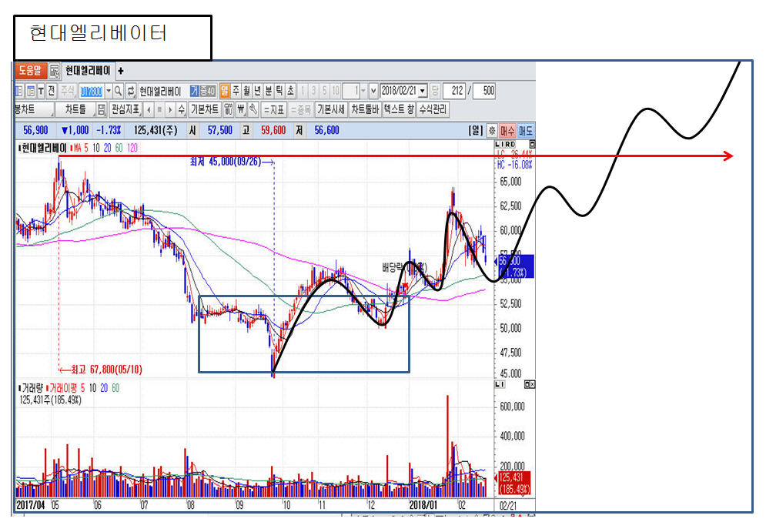Click the won currency symbol icon
The width and height of the screenshot is (766, 532).
pyautogui.click(x=240, y=109)
